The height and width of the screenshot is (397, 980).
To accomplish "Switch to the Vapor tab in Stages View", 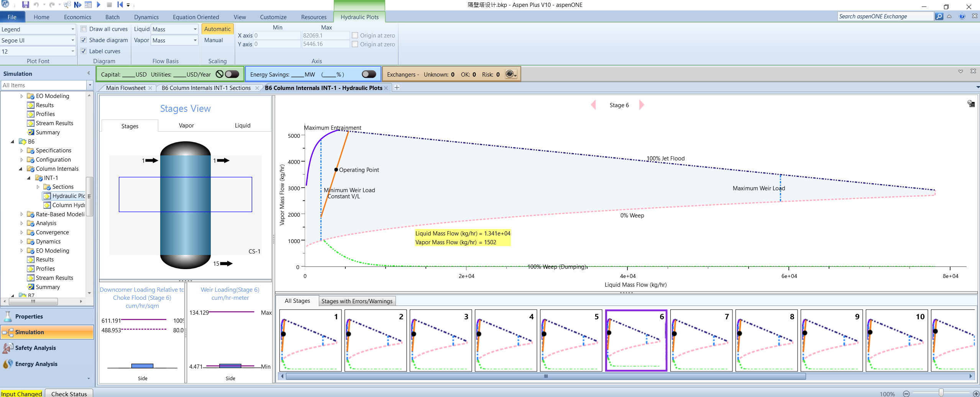I will (x=186, y=126).
